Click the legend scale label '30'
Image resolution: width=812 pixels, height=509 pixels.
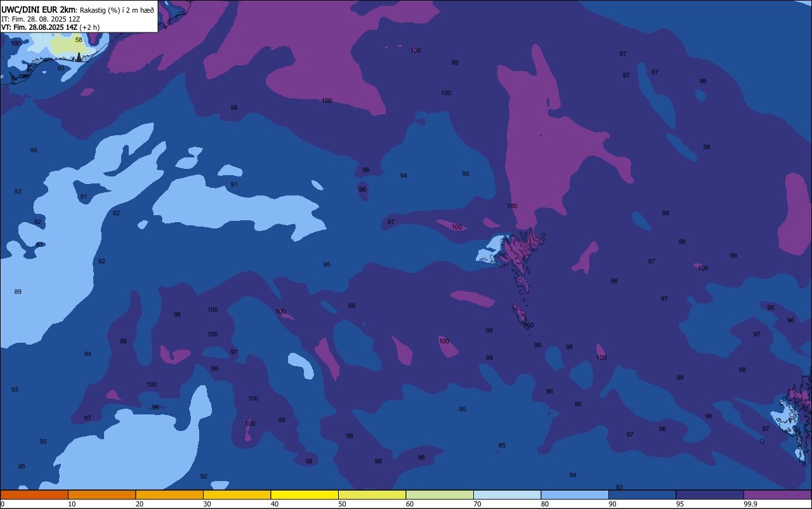click(x=207, y=504)
